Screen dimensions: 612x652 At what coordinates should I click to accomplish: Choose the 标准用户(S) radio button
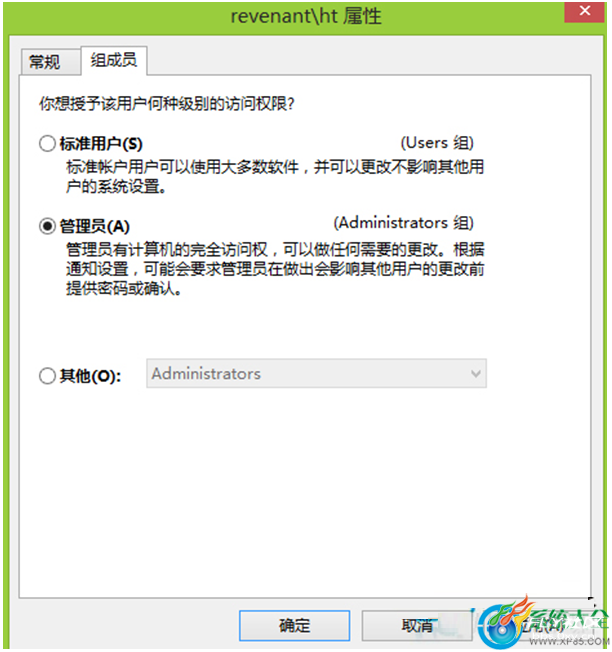click(47, 144)
